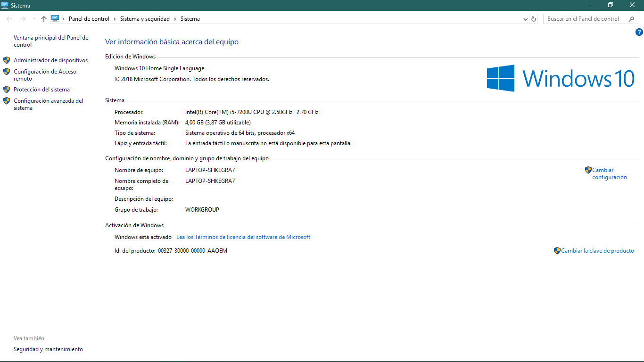Click the Sistema window title bar icon
Image resolution: width=644 pixels, height=362 pixels.
[5, 5]
